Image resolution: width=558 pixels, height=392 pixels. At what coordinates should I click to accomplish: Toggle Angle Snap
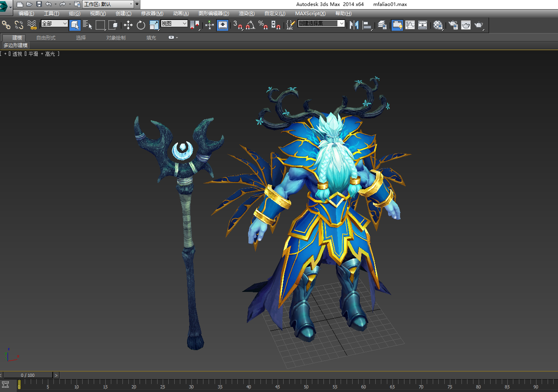click(250, 25)
